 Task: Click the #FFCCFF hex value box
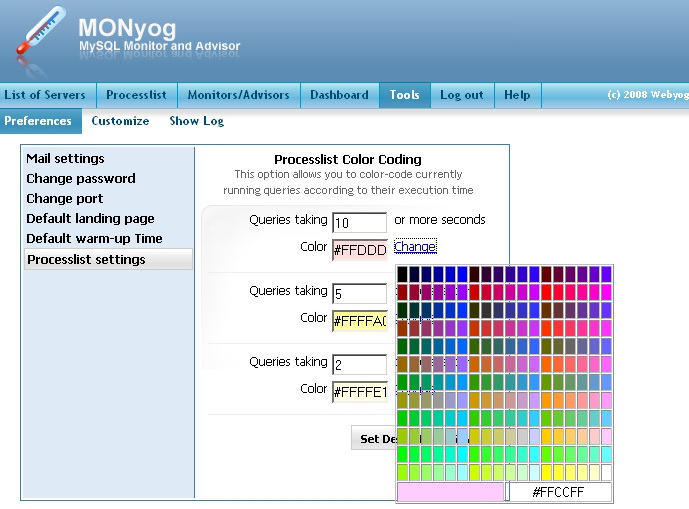[x=558, y=492]
